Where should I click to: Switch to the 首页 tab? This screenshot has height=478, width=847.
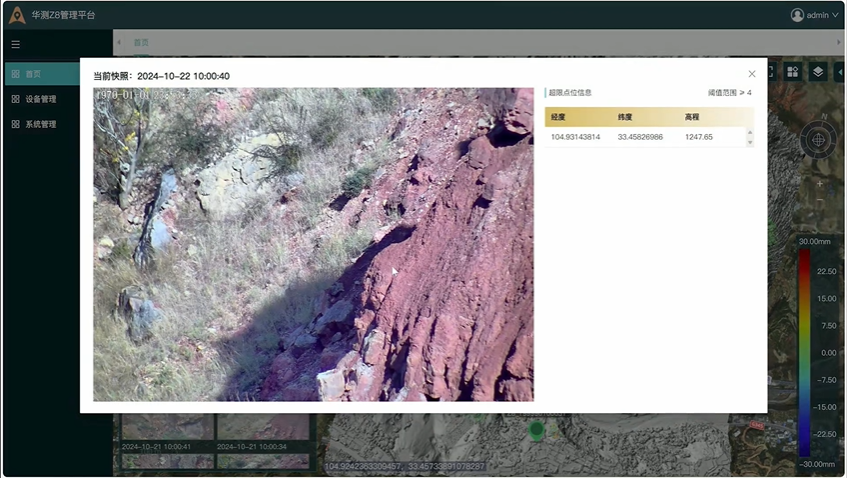point(141,43)
